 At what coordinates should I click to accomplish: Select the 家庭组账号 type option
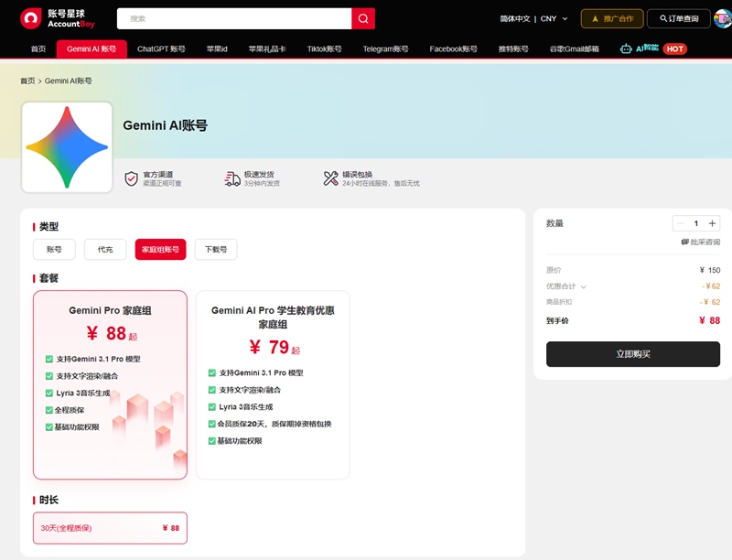point(161,249)
